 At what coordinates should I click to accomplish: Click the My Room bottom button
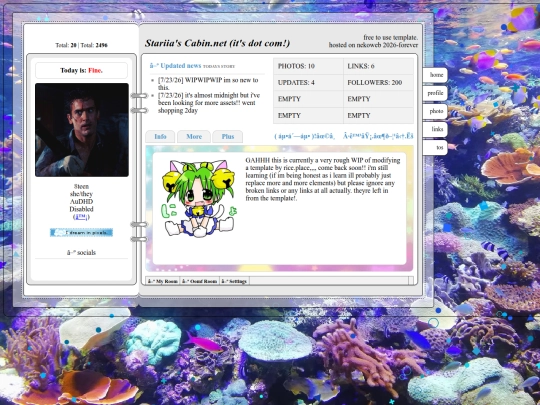[x=163, y=281]
